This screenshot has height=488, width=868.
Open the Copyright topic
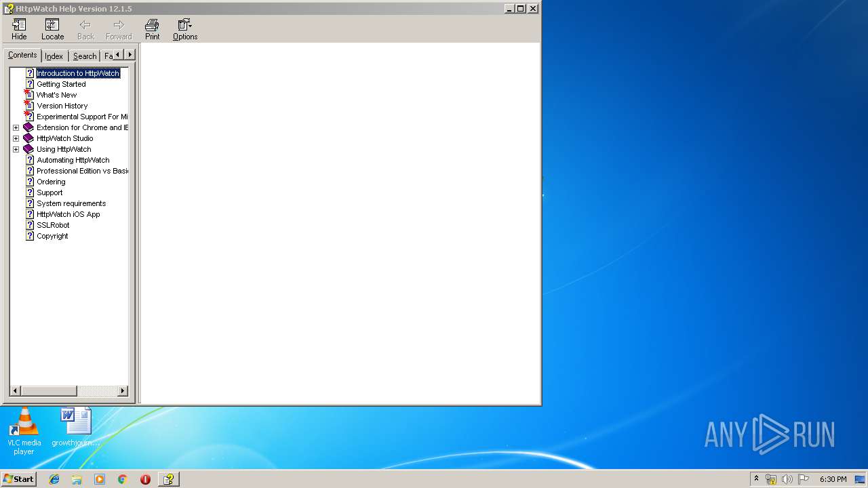[x=52, y=236]
